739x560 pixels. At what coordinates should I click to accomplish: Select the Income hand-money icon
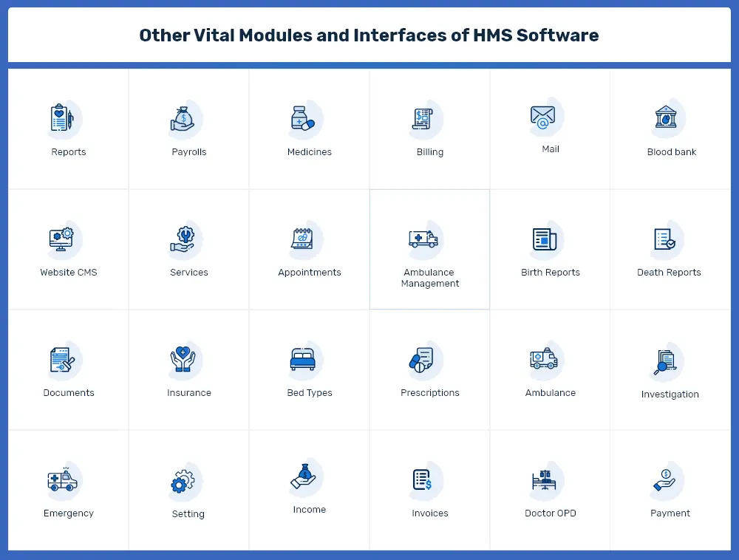(x=303, y=477)
